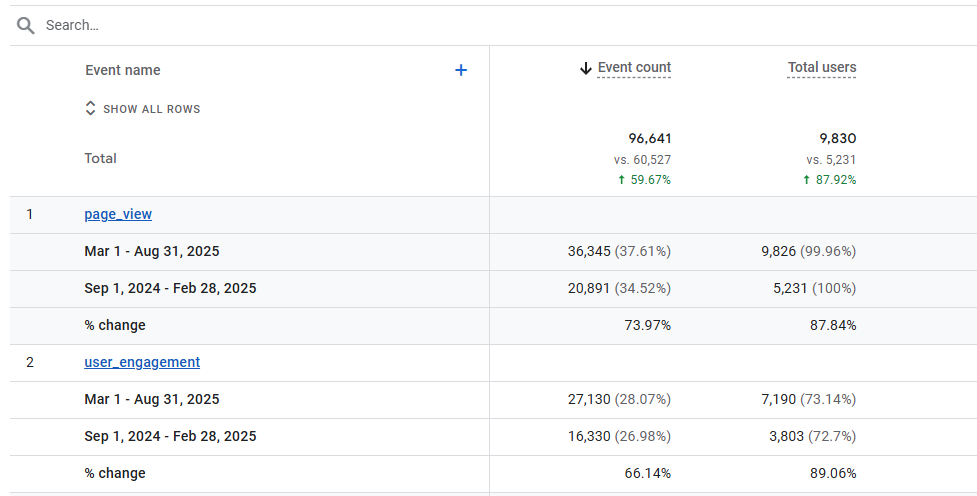This screenshot has width=977, height=496.
Task: Sort by the Total users column header
Action: point(822,68)
